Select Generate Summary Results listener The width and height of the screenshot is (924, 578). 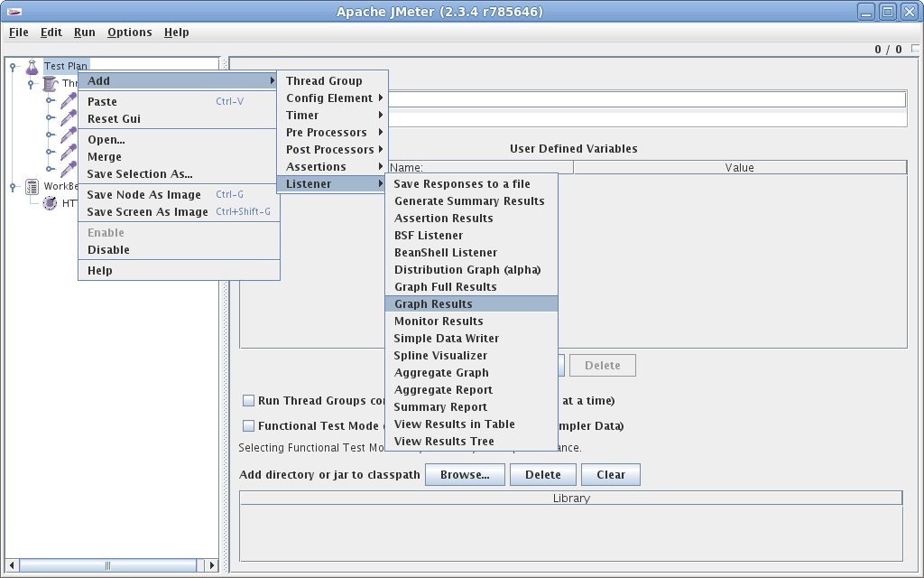[x=471, y=201]
